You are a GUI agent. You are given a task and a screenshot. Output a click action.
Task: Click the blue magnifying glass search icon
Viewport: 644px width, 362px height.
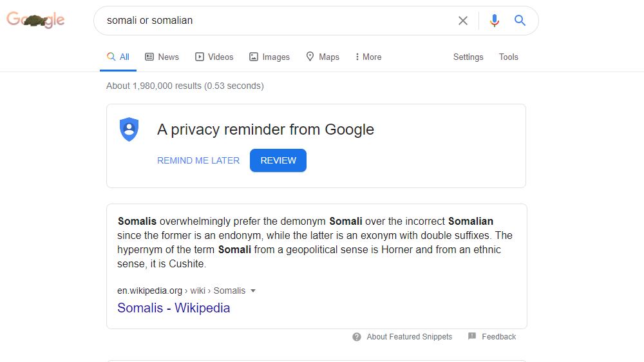point(520,20)
